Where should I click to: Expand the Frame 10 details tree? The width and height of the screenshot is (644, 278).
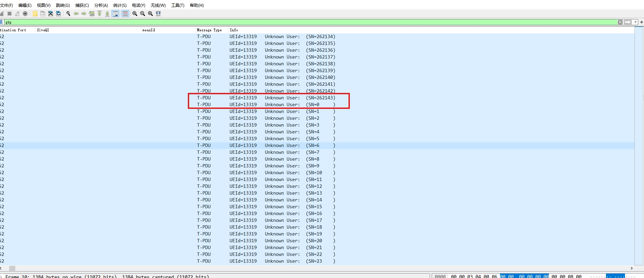coord(2,276)
